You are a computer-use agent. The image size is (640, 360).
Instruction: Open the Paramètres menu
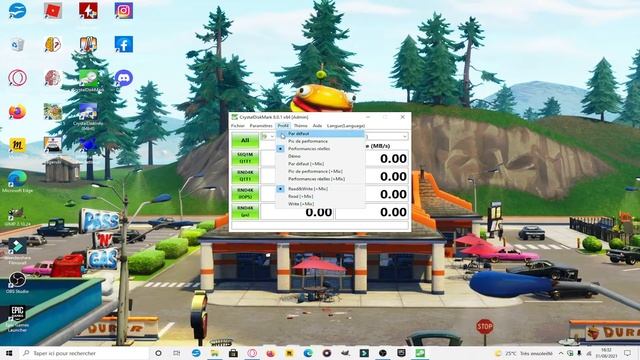[x=261, y=126]
